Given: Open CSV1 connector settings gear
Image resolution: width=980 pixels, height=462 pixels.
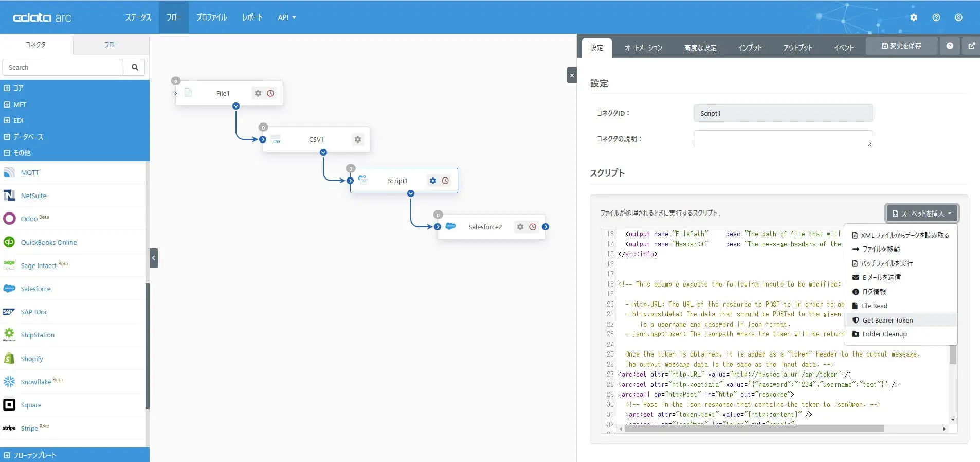Looking at the screenshot, I should coord(358,139).
